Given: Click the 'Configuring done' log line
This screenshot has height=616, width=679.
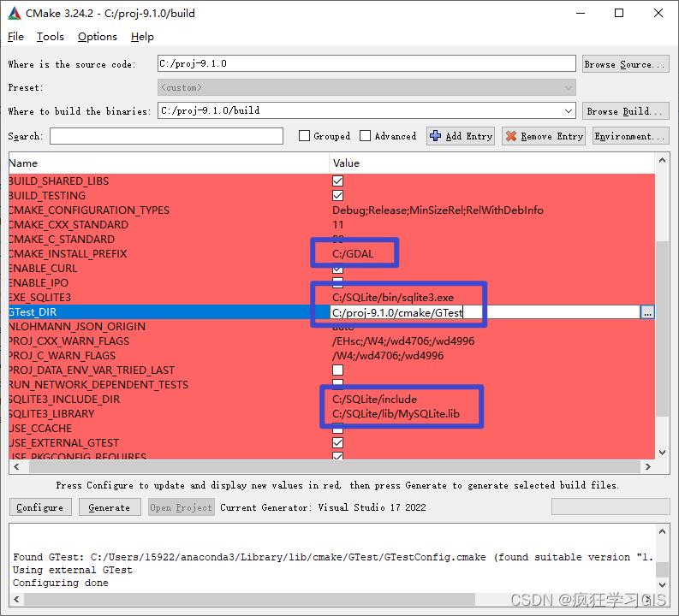Looking at the screenshot, I should pos(61,583).
